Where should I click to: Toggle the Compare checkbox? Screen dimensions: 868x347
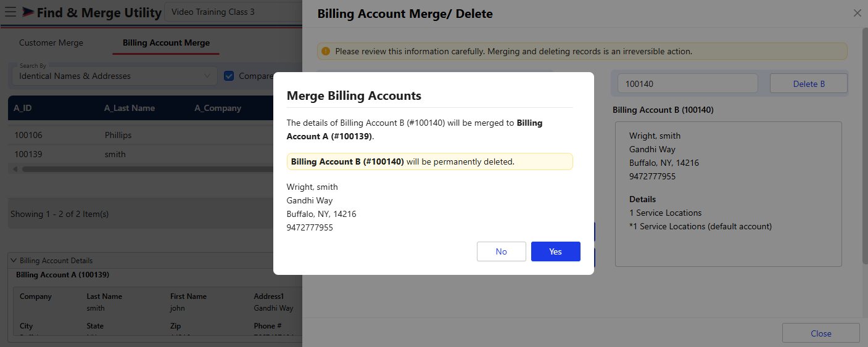pos(229,76)
